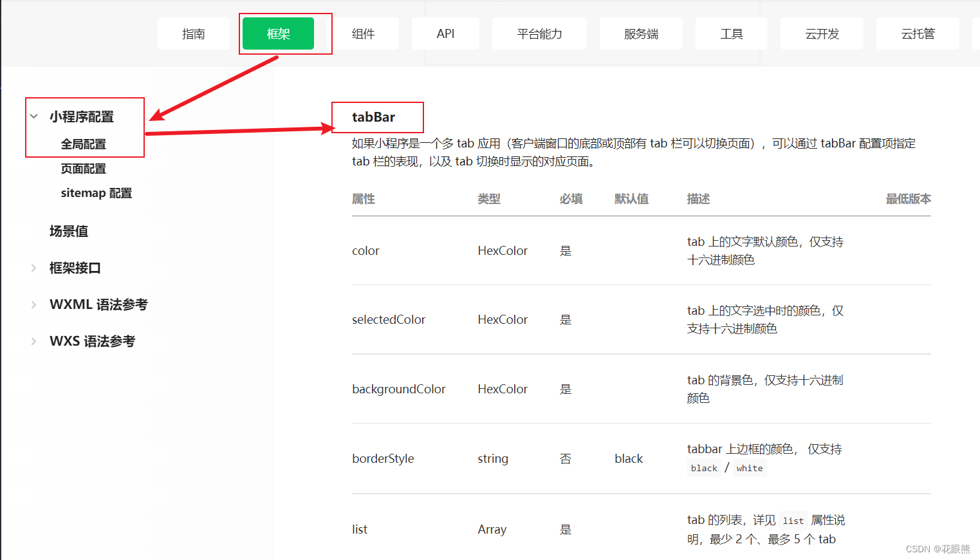
Task: Click the color property cell
Action: pos(365,251)
